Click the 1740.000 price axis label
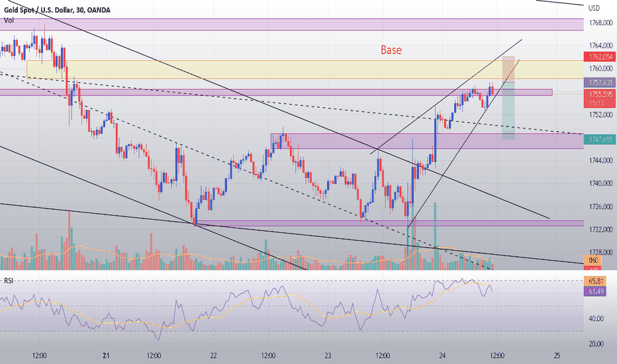Viewport: 617px width, 364px height. pos(601,183)
